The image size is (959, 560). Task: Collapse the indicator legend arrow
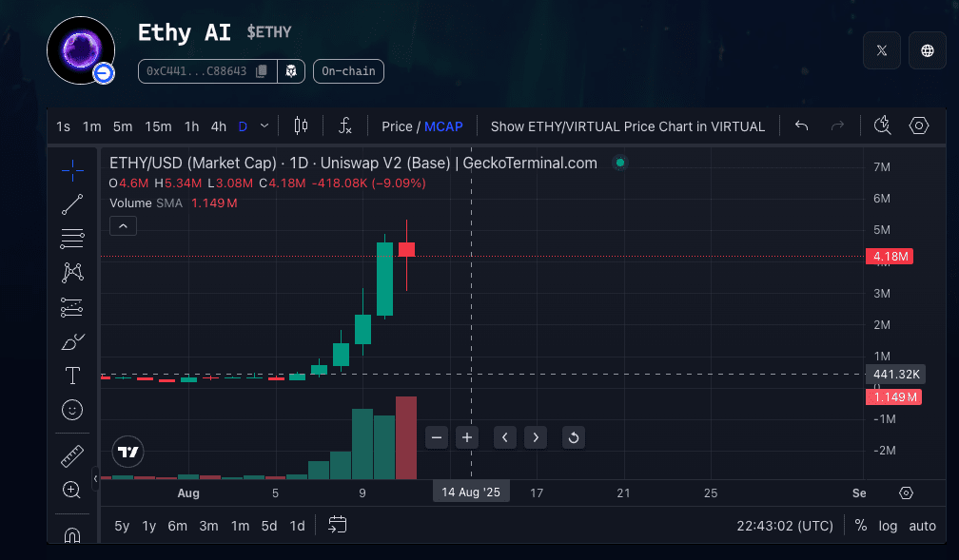[x=124, y=226]
